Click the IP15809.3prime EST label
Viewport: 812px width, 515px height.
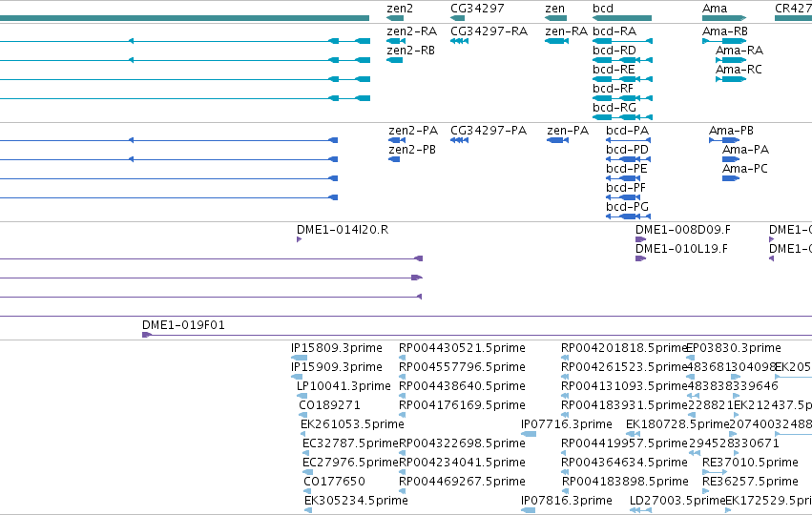tap(337, 348)
